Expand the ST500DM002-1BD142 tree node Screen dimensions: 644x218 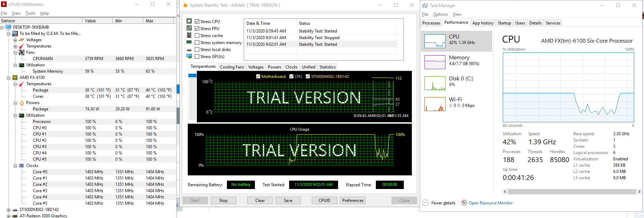point(9,210)
